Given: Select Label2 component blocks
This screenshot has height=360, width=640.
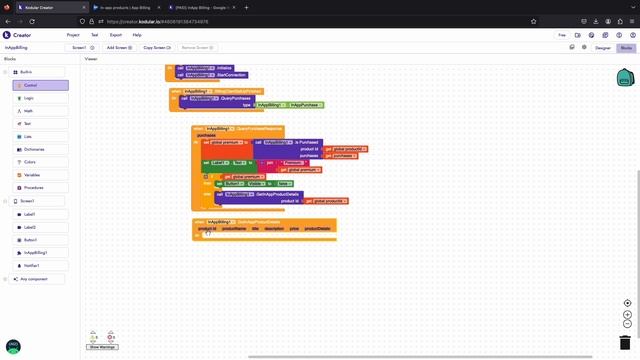Looking at the screenshot, I should click(x=40, y=227).
